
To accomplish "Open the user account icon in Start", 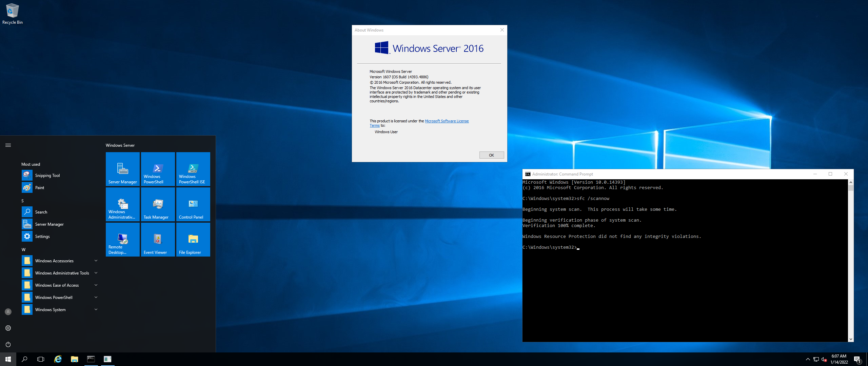I will pos(8,312).
